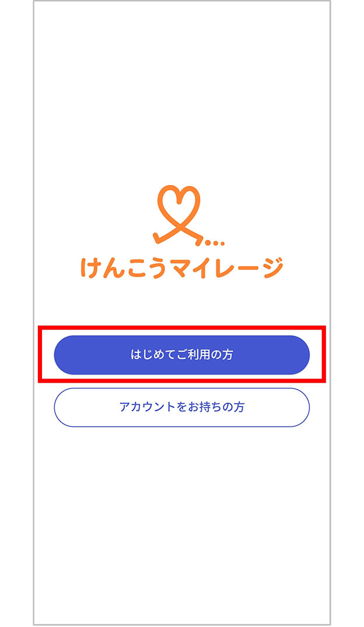Screen dimensions: 364x627
Task: Click the white outlined アカウントをお持ちの方 button
Action: (x=181, y=407)
